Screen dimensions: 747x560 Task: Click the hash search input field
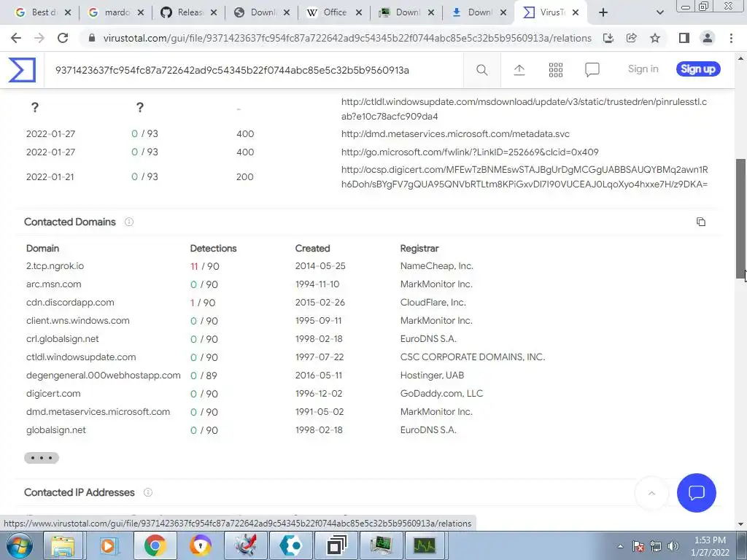[253, 70]
